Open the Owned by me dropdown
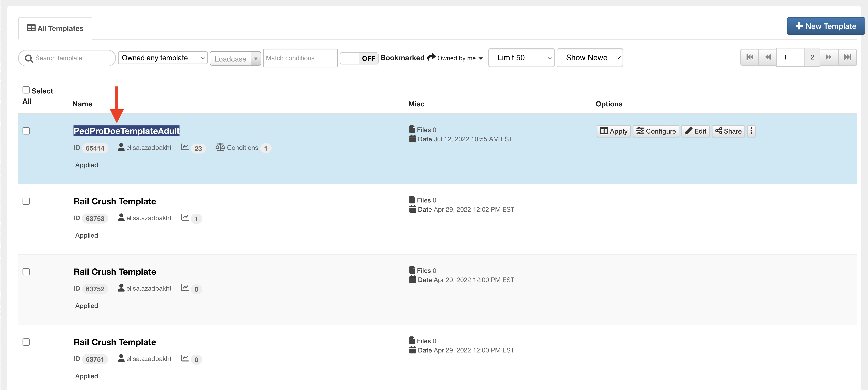868x392 pixels. (460, 58)
